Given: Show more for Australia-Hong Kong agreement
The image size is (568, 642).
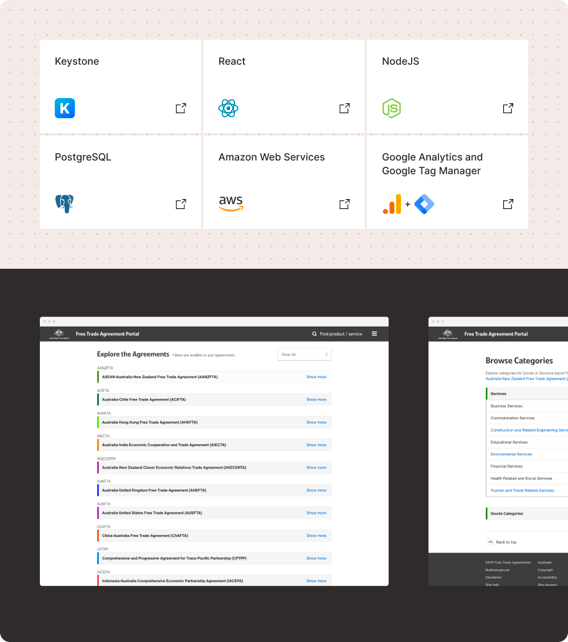Looking at the screenshot, I should [x=317, y=422].
